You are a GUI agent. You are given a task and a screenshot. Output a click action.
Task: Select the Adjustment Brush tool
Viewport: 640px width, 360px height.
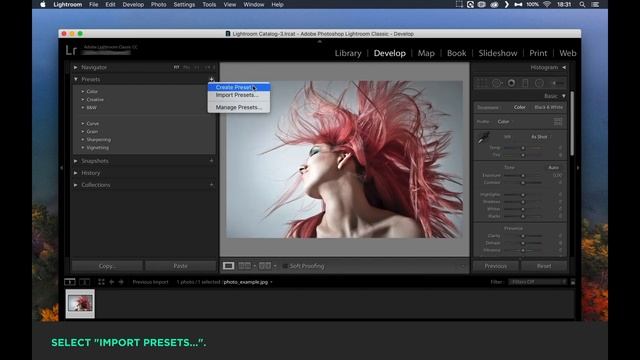click(x=557, y=83)
